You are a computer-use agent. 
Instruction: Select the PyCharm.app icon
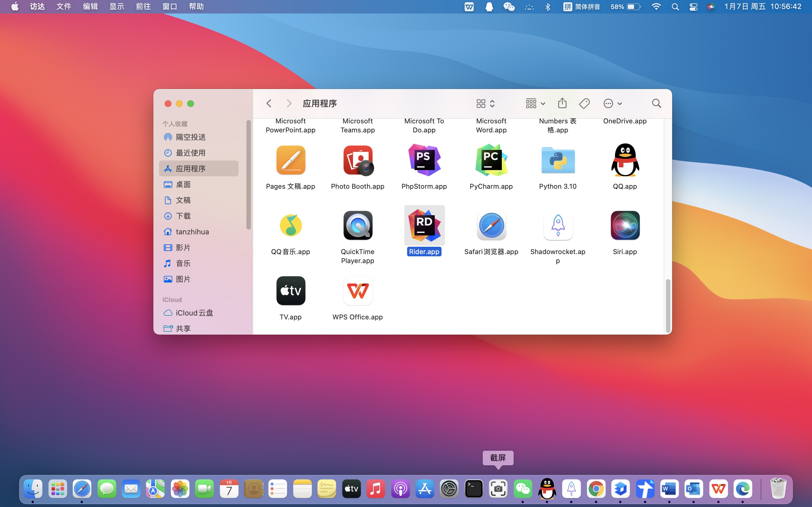(x=491, y=160)
